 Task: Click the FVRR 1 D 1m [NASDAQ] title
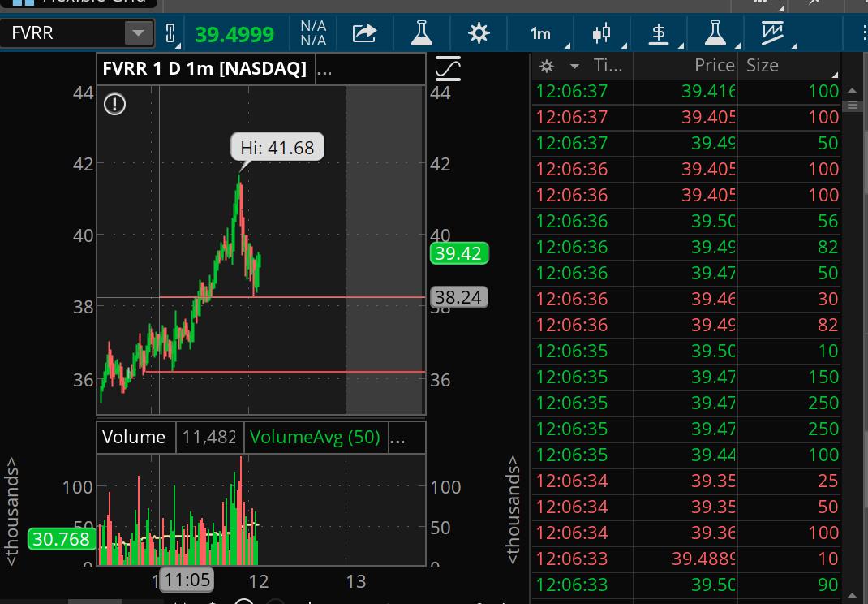click(x=204, y=69)
